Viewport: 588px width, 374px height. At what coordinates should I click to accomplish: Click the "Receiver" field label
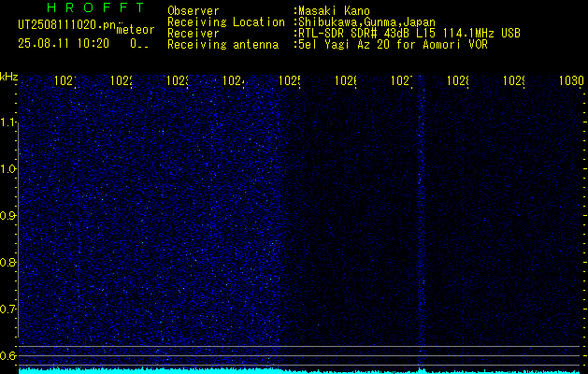pos(194,34)
